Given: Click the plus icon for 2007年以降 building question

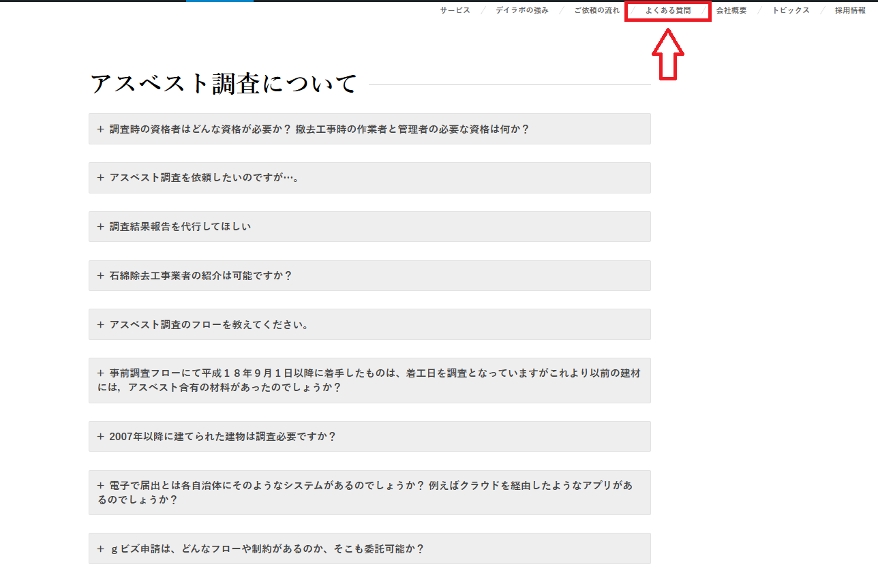Looking at the screenshot, I should (x=100, y=437).
